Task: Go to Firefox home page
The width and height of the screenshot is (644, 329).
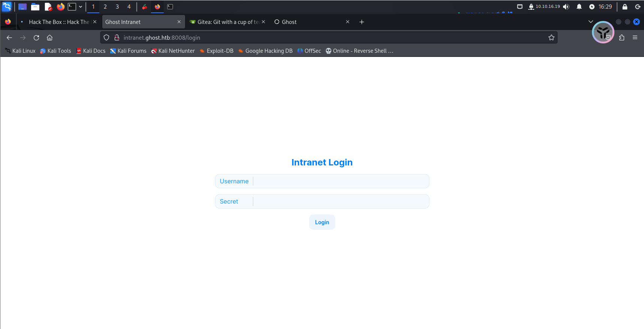Action: pos(49,38)
